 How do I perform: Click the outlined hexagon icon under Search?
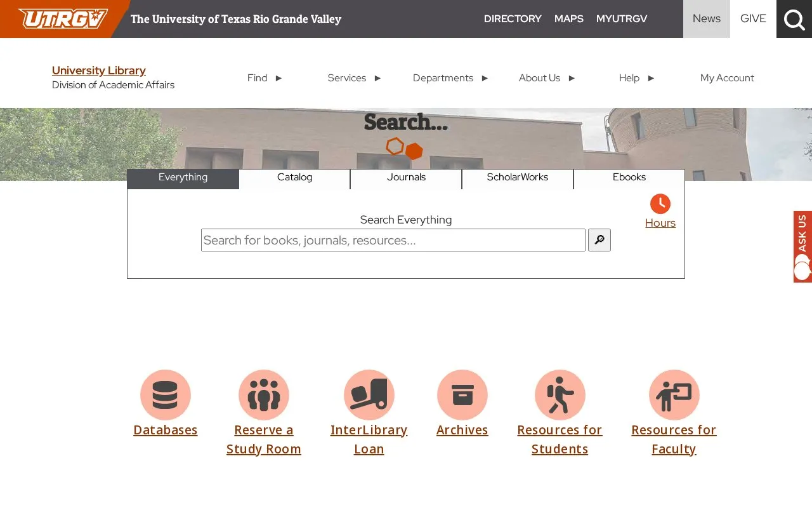coord(395,146)
